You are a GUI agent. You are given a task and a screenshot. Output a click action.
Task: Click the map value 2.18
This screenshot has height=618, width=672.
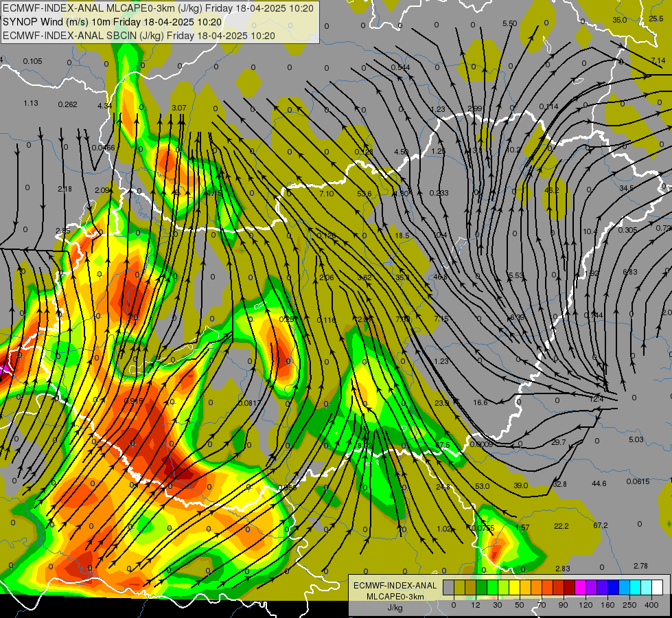[65, 189]
